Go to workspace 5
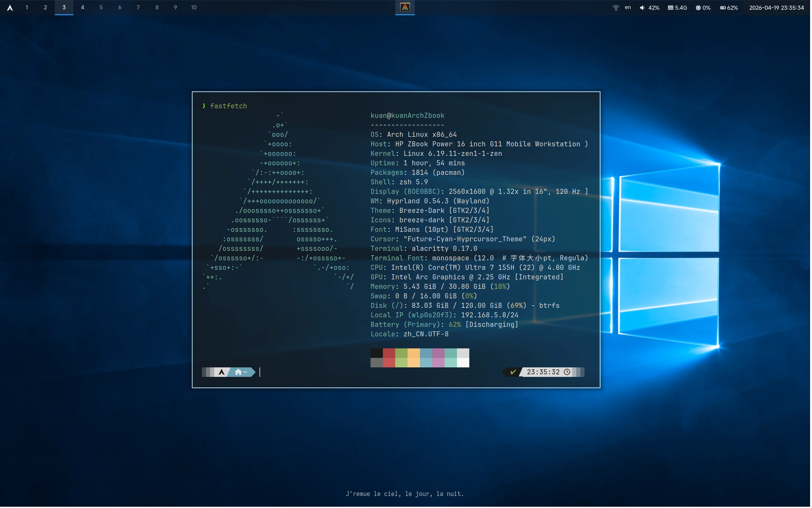This screenshot has width=812, height=508. tap(101, 7)
